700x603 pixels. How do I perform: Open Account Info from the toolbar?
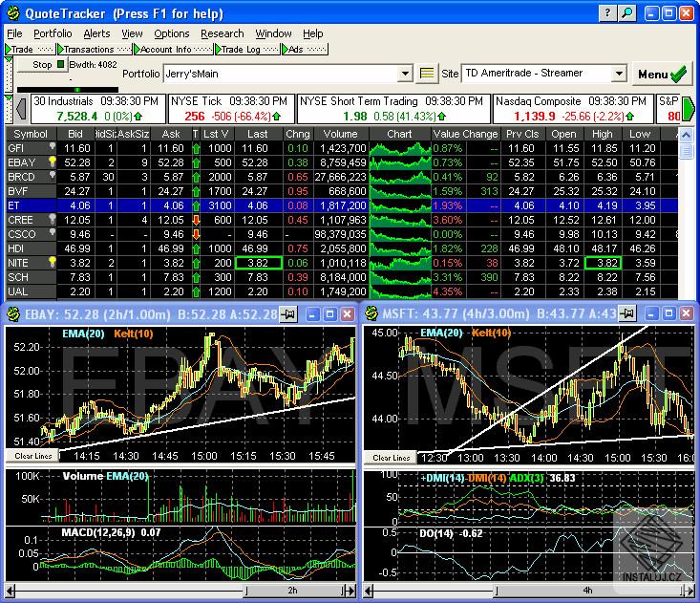[173, 49]
